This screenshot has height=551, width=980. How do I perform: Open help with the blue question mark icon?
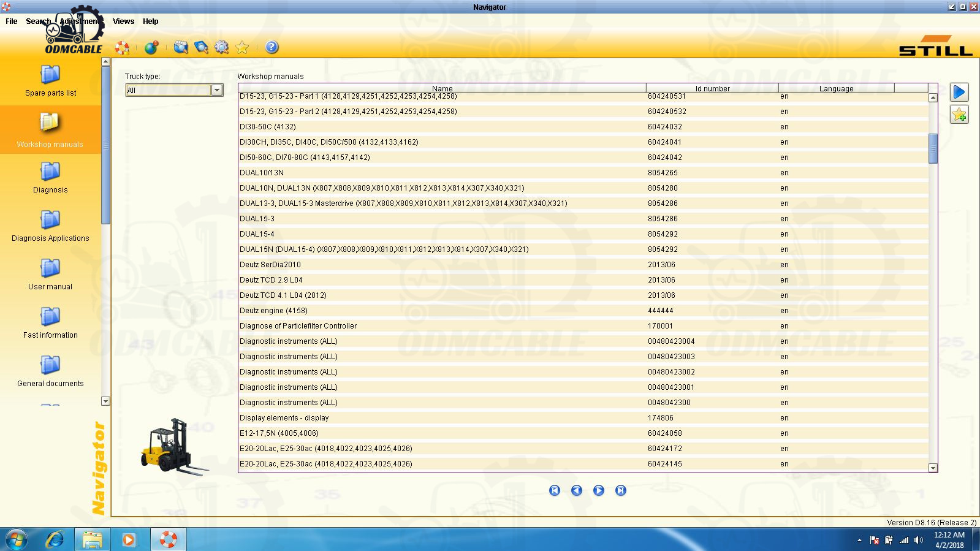(272, 47)
